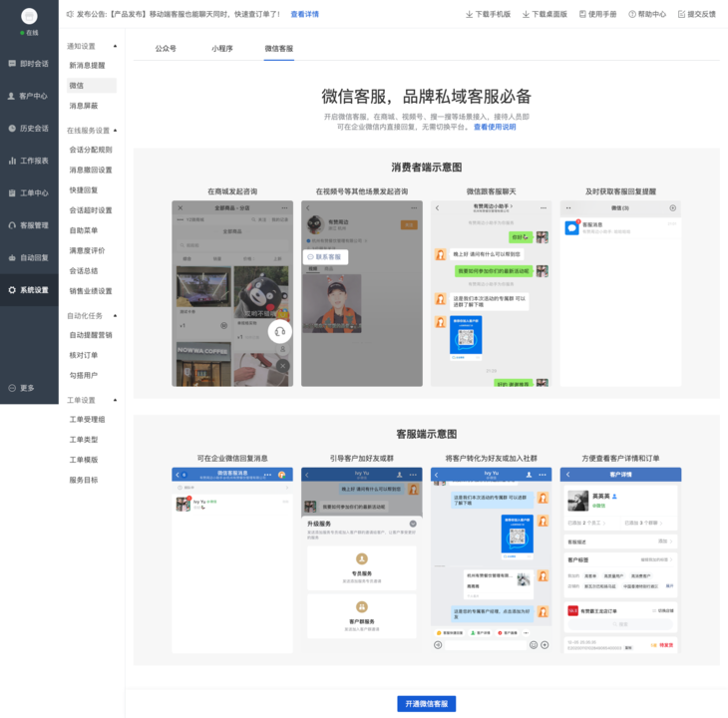Image resolution: width=728 pixels, height=718 pixels.
Task: Open 客户中心 person icon in sidebar
Action: 11,96
